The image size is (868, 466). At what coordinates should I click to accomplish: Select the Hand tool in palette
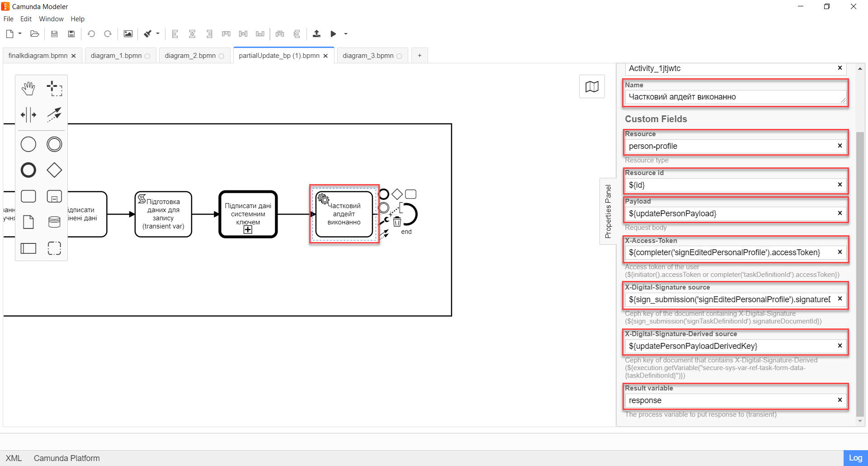click(28, 89)
